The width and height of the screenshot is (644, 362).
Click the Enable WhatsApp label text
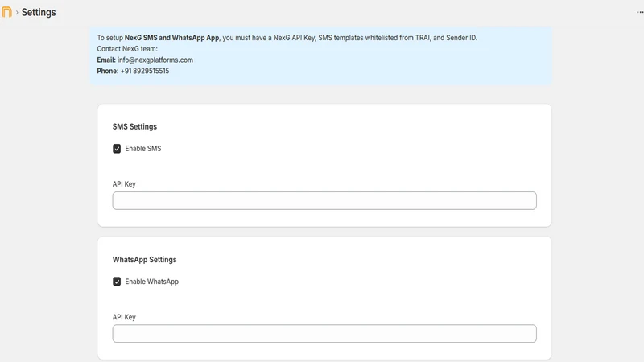point(151,282)
